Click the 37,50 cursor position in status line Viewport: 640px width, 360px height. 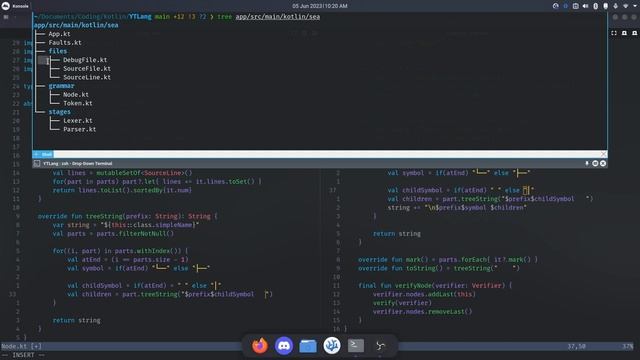[576, 346]
